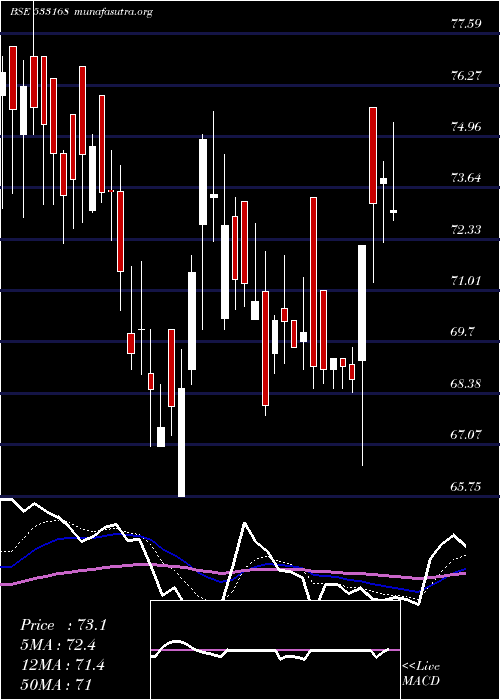Click the 74.96 price axis label
This screenshot has height=700, width=500.
coord(467,127)
